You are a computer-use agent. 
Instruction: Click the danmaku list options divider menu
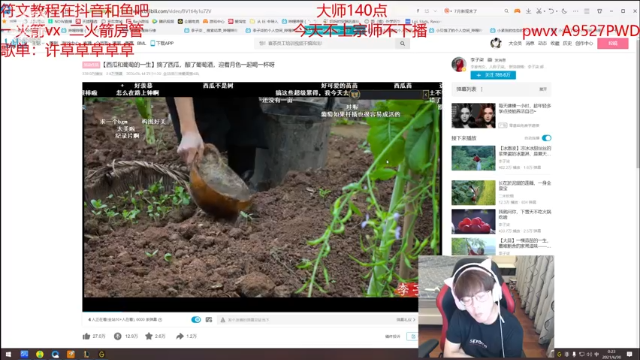click(482, 89)
